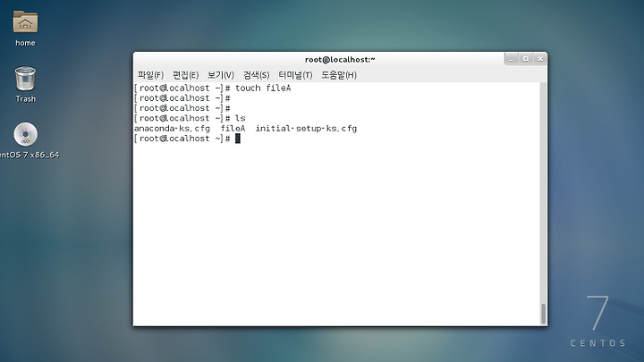This screenshot has height=362, width=644.
Task: Click the 'touch fileA' command text
Action: [263, 88]
